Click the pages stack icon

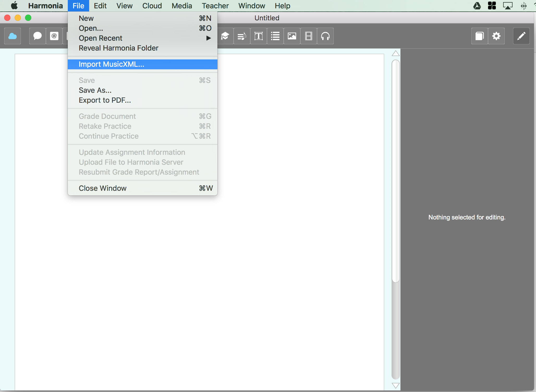point(479,36)
